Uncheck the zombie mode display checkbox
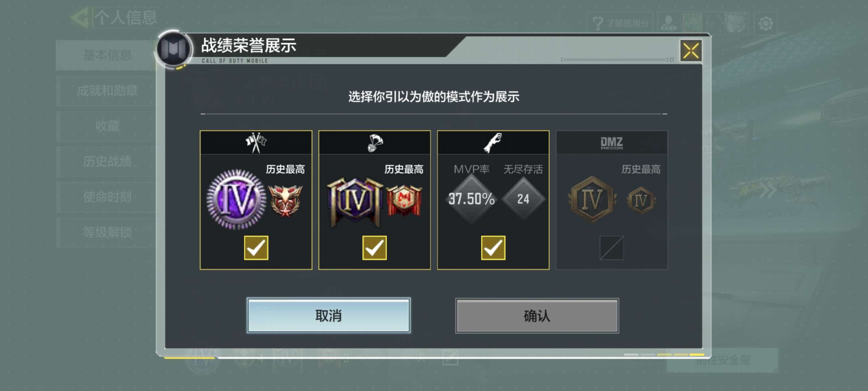 493,248
